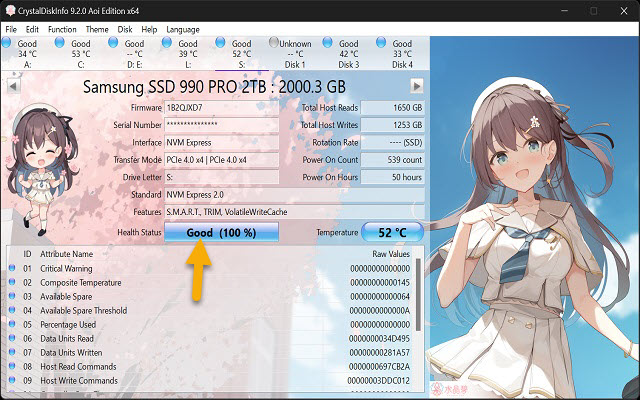This screenshot has width=640, height=400.
Task: Click the Firmware field 1B2QJXD7
Action: point(222,108)
